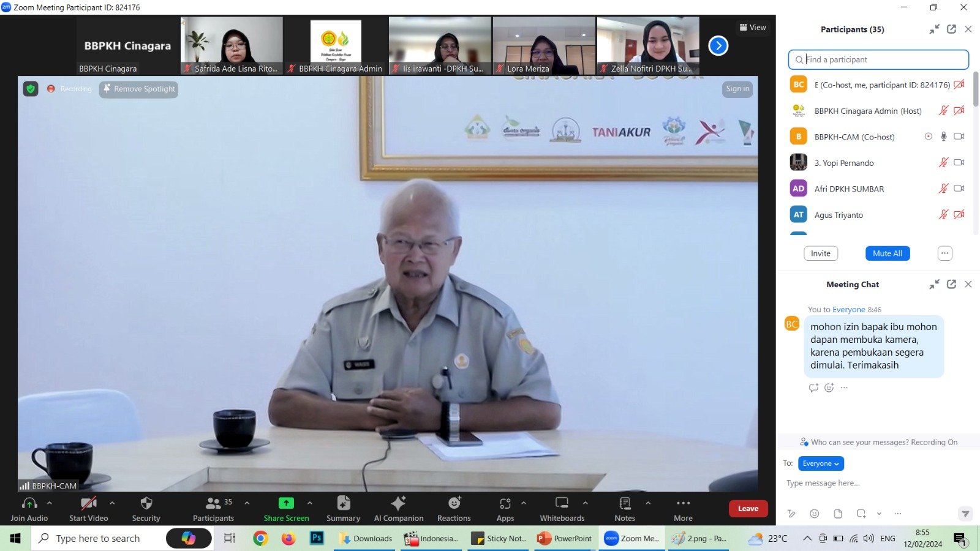Open the Summary icon

click(x=343, y=503)
